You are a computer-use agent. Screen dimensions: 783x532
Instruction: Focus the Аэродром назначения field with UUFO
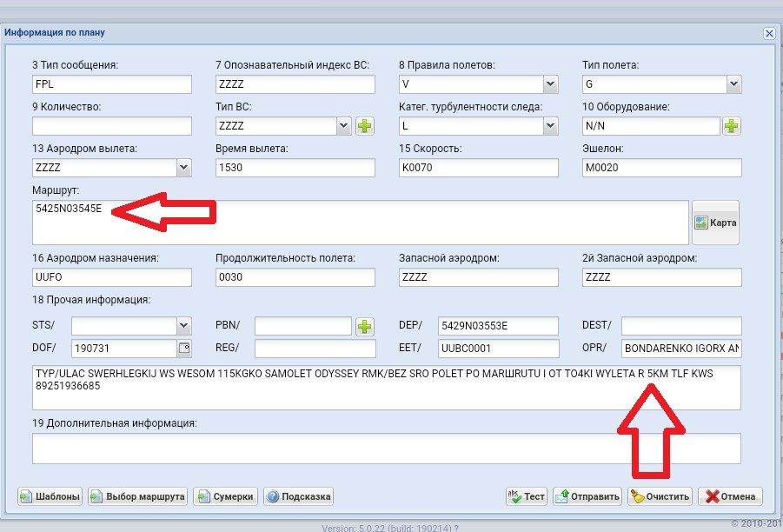click(x=110, y=277)
